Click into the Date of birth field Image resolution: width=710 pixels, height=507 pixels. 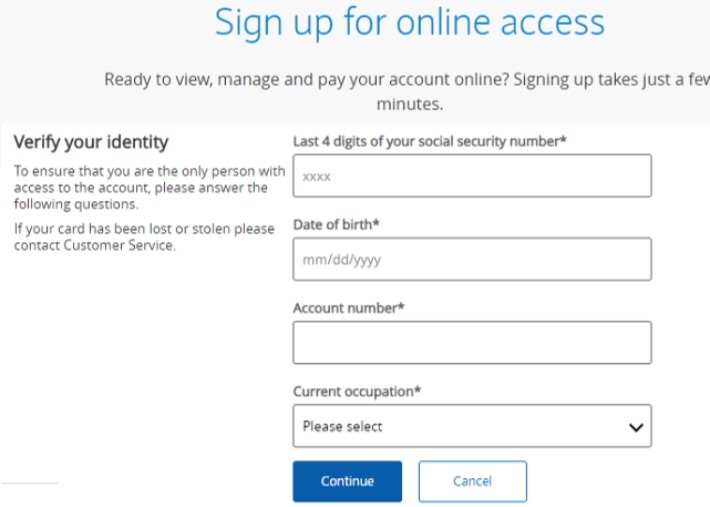point(471,259)
